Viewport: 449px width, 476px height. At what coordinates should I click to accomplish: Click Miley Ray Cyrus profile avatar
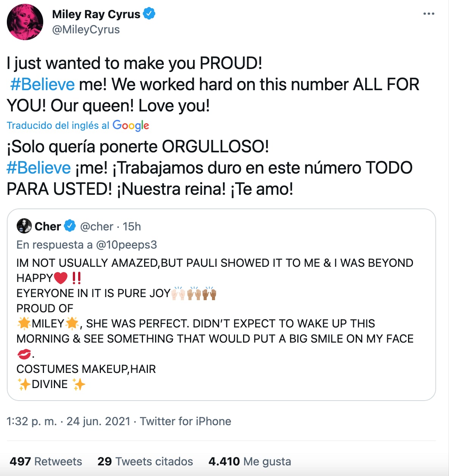(x=25, y=22)
